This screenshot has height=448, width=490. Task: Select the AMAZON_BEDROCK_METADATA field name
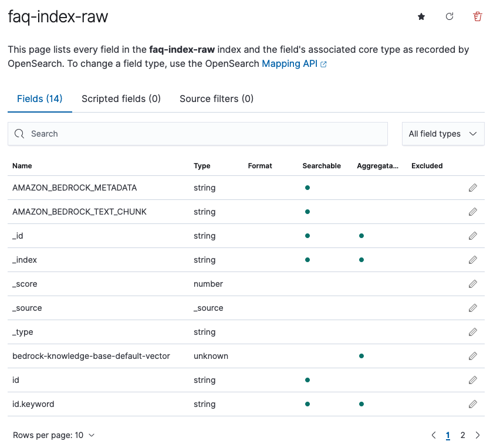click(75, 188)
